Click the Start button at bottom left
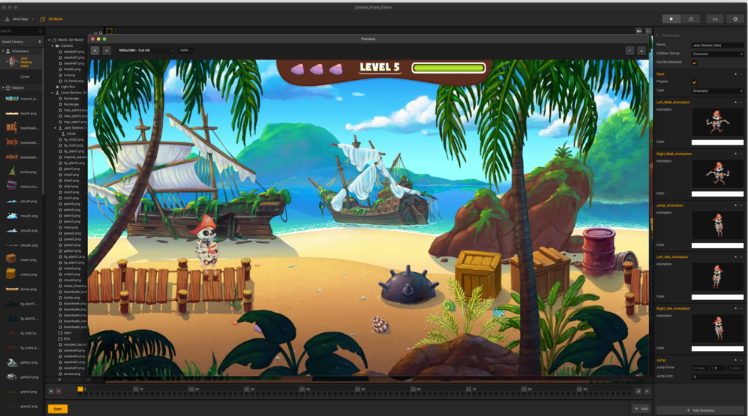 [57, 408]
